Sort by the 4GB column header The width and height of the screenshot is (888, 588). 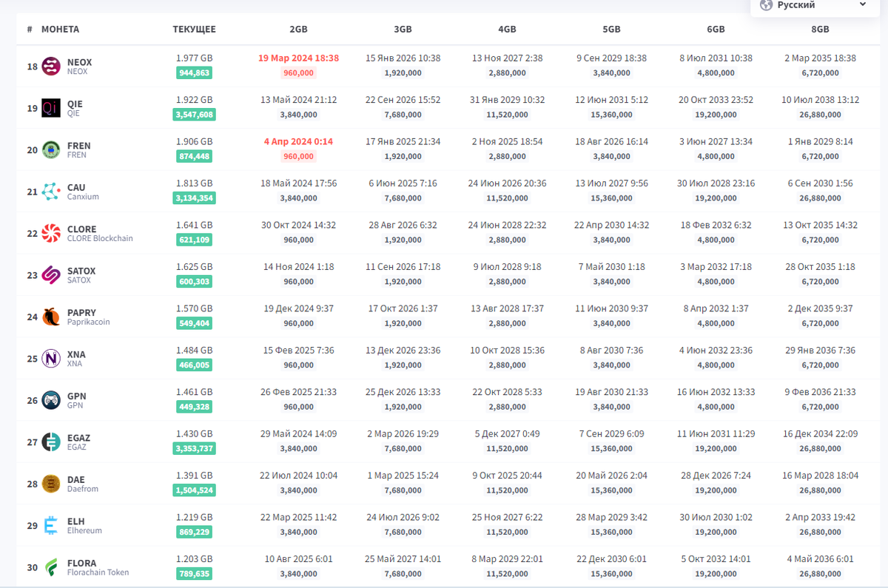507,30
